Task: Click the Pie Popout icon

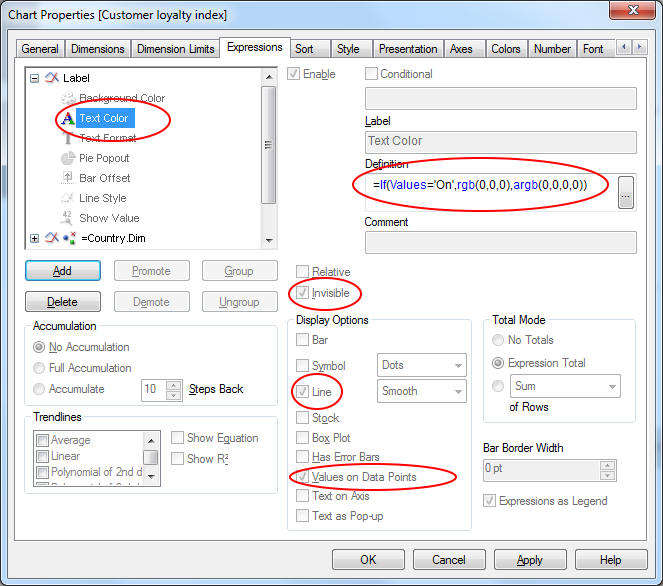Action: click(68, 158)
